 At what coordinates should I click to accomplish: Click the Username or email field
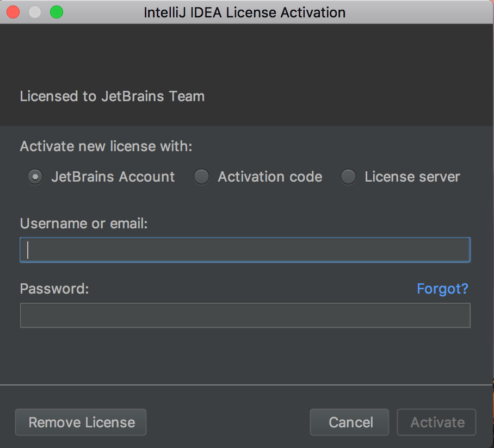coord(245,250)
